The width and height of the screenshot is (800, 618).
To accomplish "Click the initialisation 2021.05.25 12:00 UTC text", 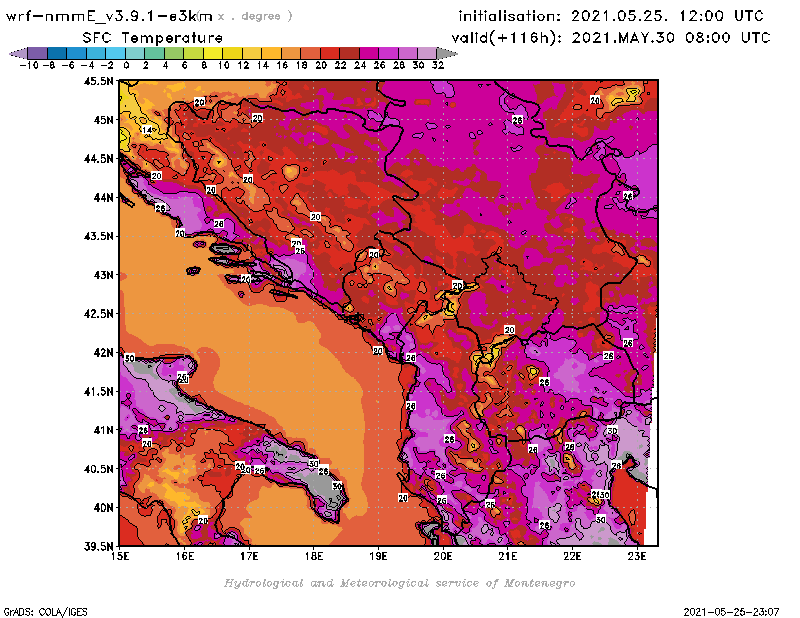I will coord(610,16).
